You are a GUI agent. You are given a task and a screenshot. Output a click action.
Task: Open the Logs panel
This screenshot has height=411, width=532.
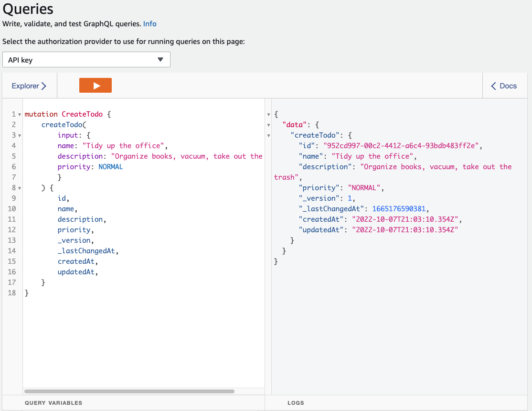(x=296, y=403)
